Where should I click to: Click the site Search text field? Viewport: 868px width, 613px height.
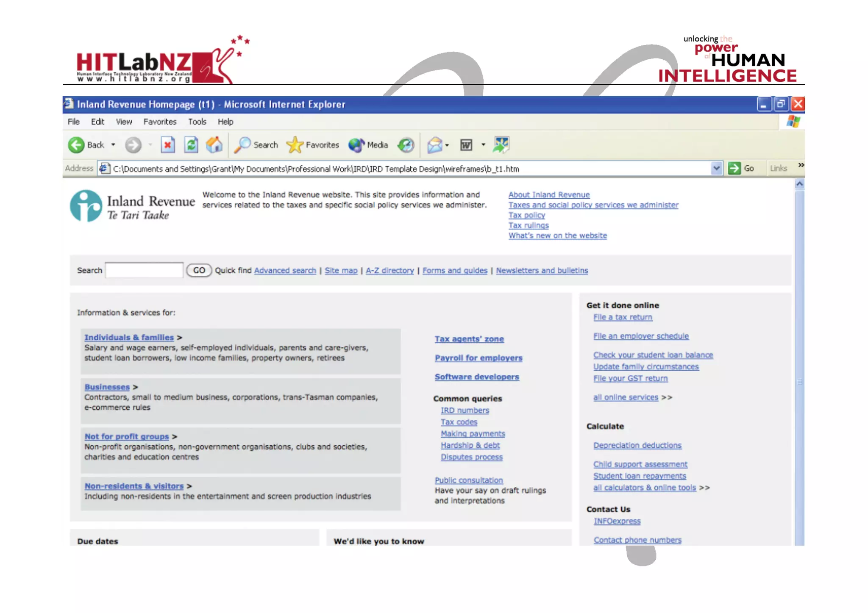click(144, 270)
